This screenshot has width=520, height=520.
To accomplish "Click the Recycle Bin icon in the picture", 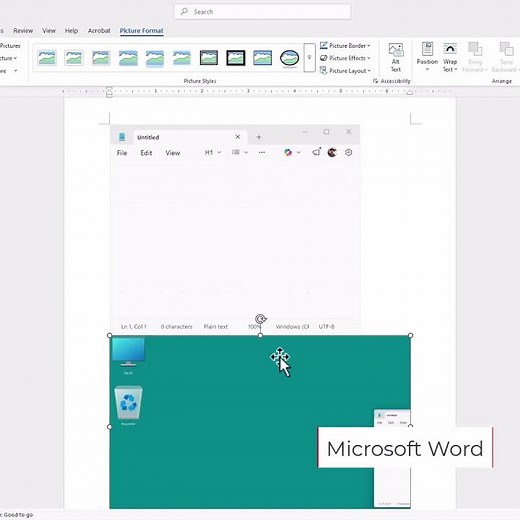I will click(x=128, y=402).
